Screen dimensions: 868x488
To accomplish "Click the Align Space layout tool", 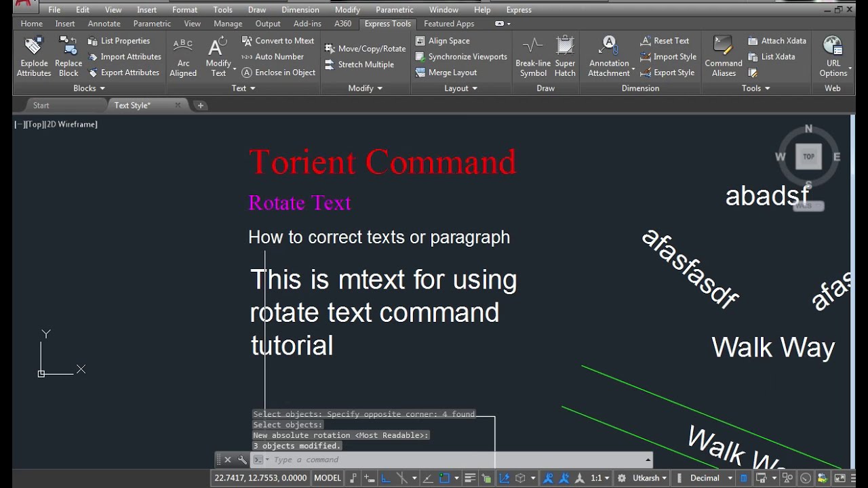I will point(442,41).
